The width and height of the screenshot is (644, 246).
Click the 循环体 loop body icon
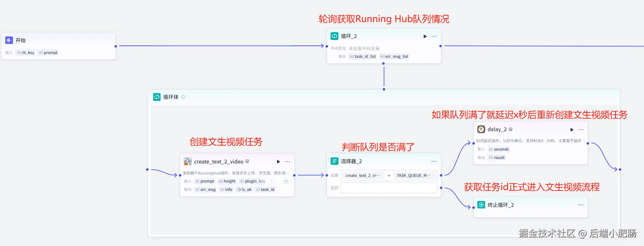pyautogui.click(x=157, y=97)
